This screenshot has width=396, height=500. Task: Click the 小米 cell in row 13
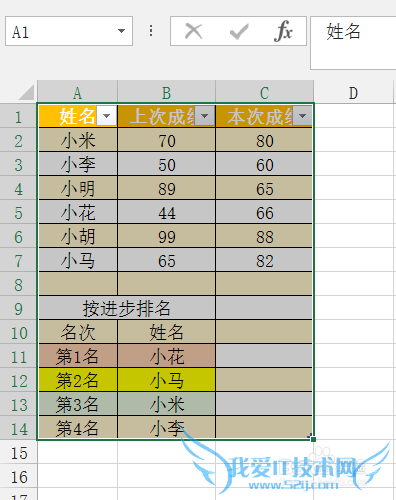[x=167, y=404]
